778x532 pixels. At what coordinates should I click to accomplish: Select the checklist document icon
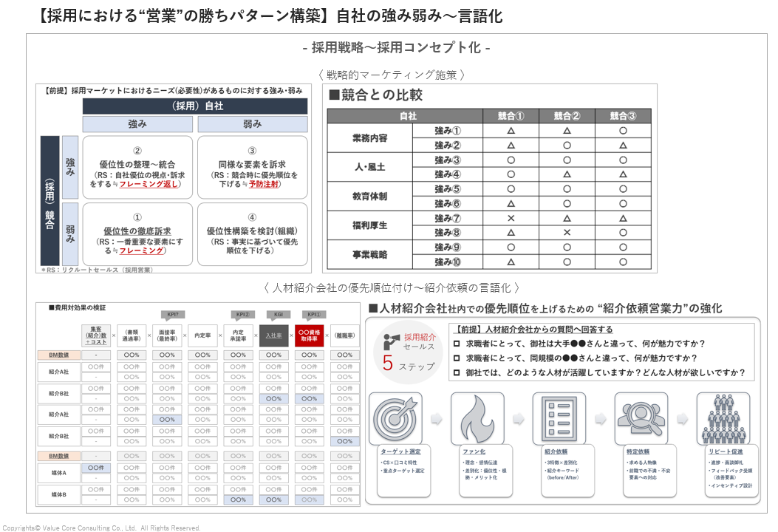(x=559, y=419)
